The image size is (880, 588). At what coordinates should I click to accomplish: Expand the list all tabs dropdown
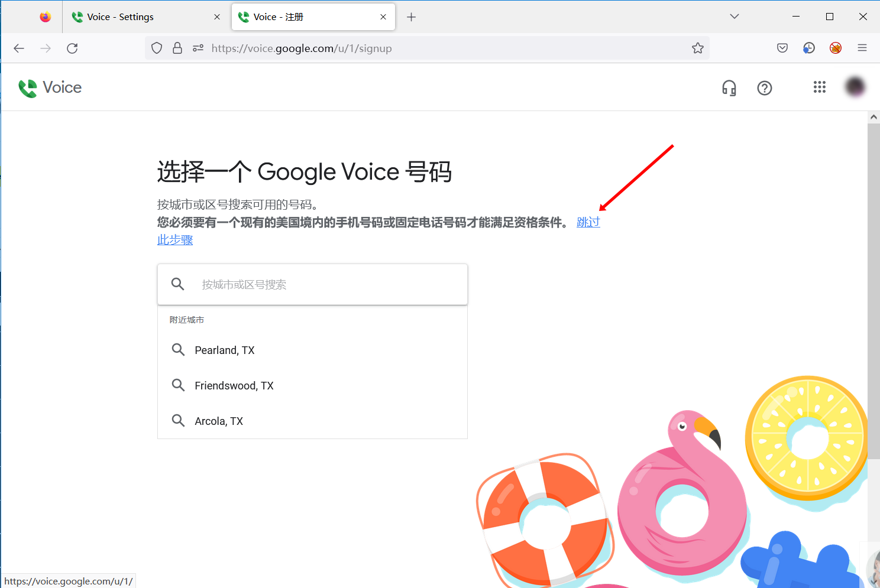click(735, 17)
